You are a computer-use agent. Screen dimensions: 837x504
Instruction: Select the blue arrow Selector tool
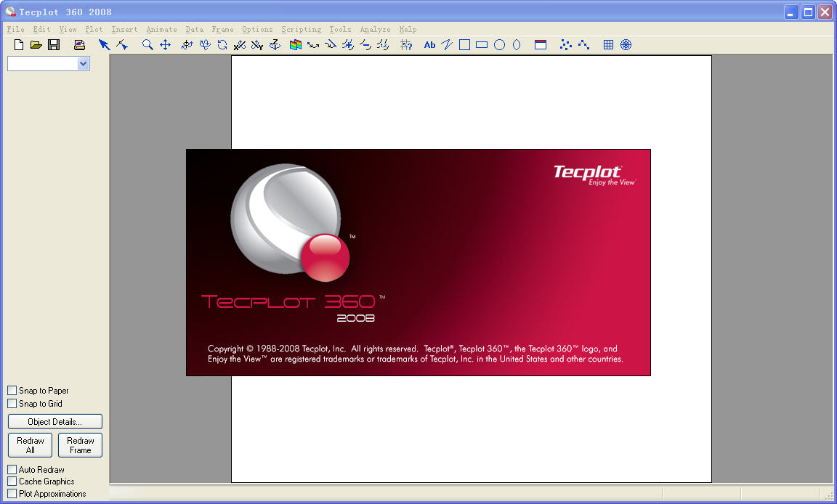(104, 45)
